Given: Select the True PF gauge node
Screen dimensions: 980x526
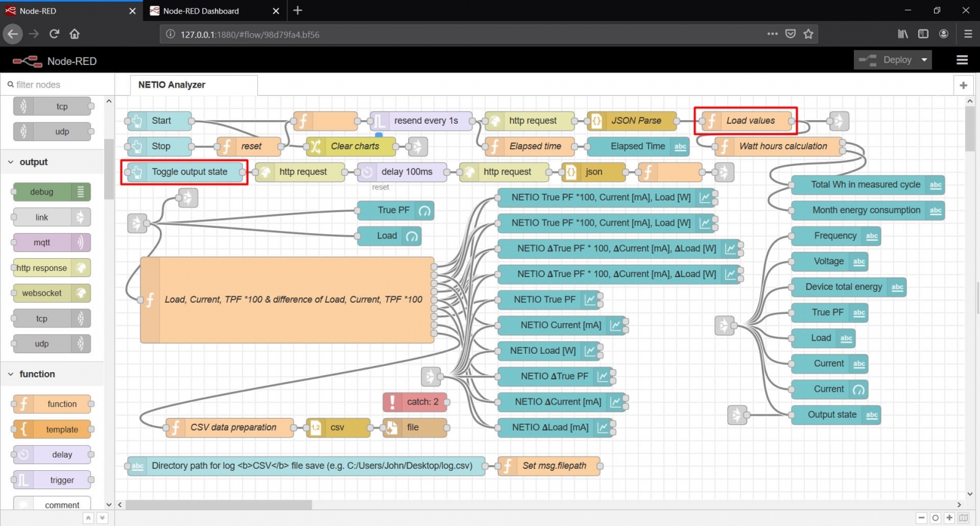Looking at the screenshot, I should click(x=396, y=210).
